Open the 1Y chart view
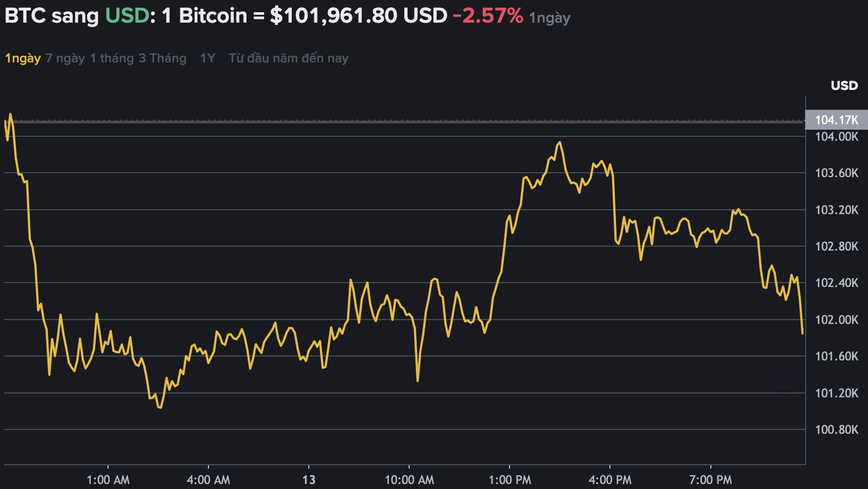This screenshot has height=489, width=868. [208, 58]
